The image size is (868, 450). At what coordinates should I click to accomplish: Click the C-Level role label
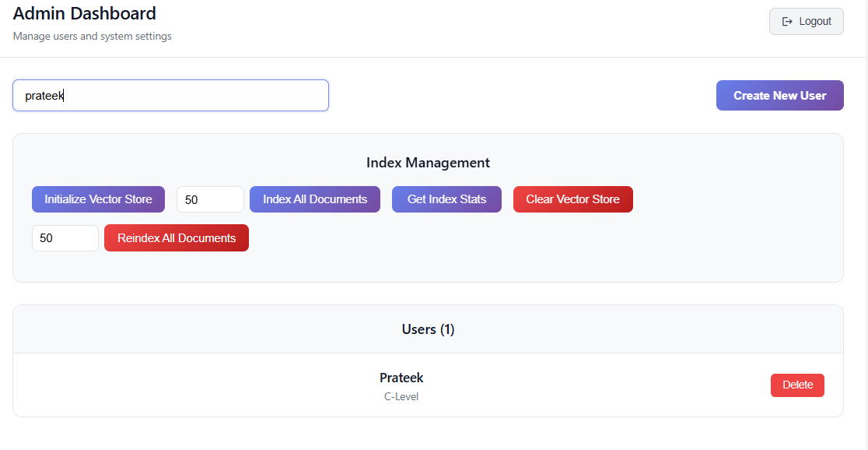pyautogui.click(x=401, y=397)
